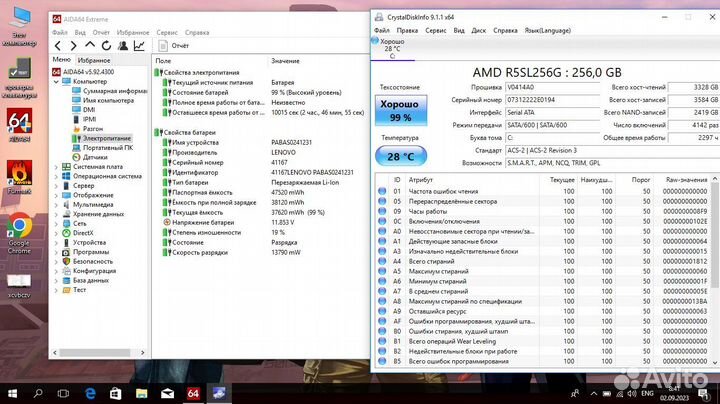
Task: Expand the Отображение tree node
Action: click(56, 195)
